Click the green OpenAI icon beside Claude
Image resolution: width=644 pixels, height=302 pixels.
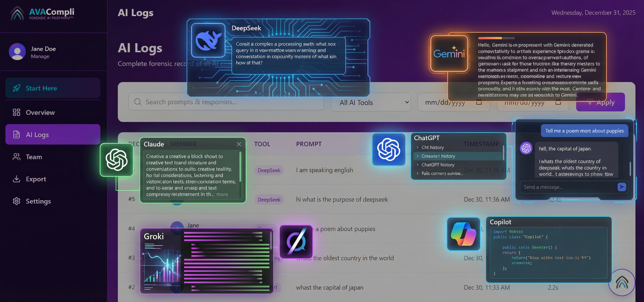(x=116, y=160)
